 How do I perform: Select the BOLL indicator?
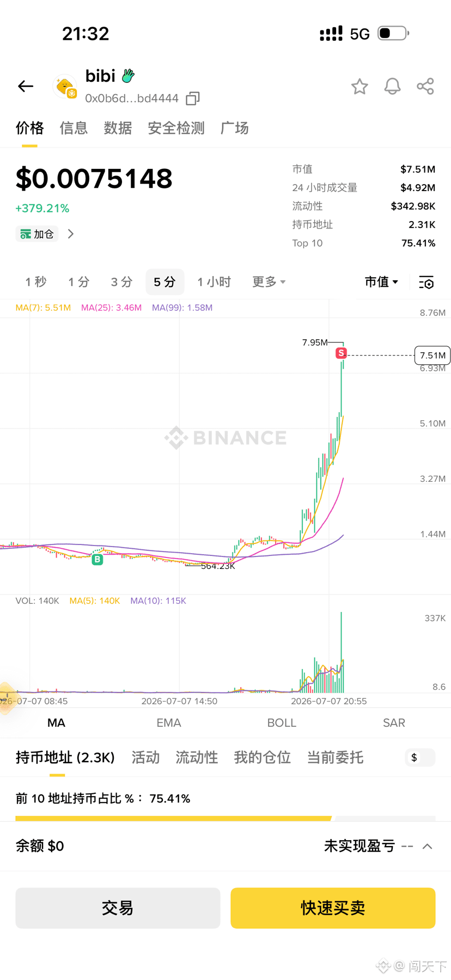[x=282, y=723]
